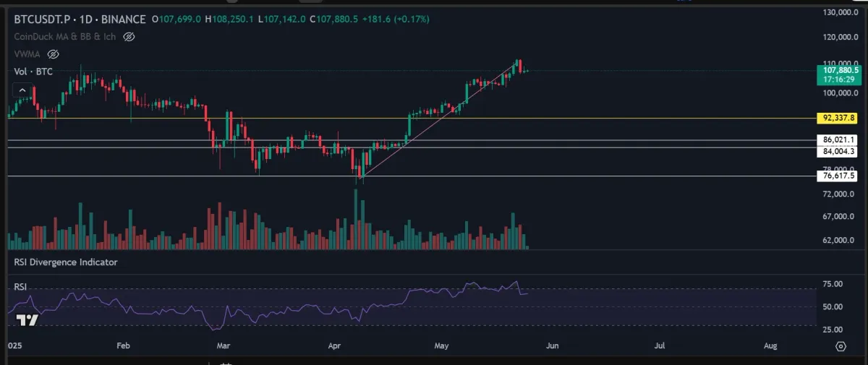This screenshot has height=365, width=868.
Task: Select the 92,337.8 yellow price label
Action: 838,118
